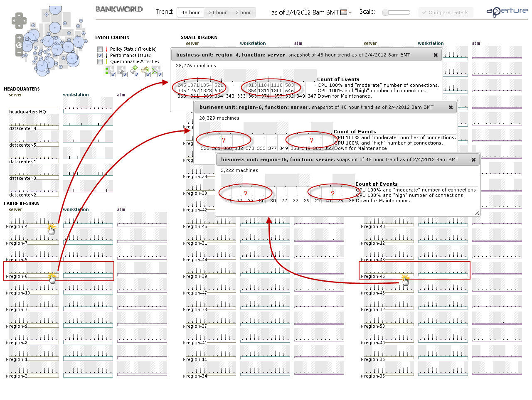Click the datacenter-1 label

(22, 162)
